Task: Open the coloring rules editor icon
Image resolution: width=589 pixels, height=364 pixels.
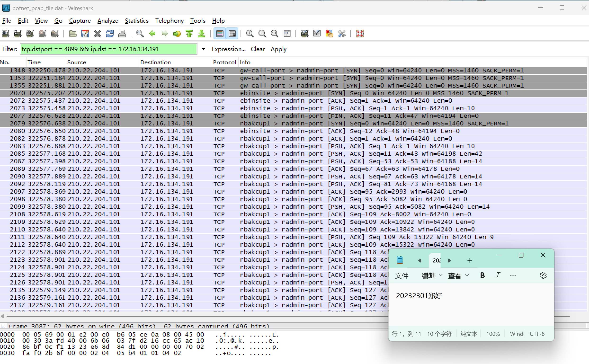Action: tap(329, 34)
